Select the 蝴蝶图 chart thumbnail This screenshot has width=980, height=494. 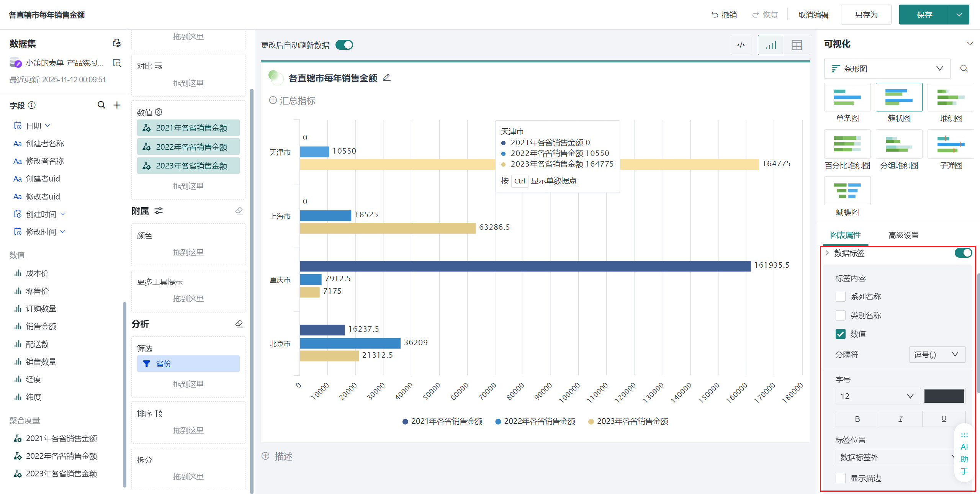pyautogui.click(x=847, y=191)
